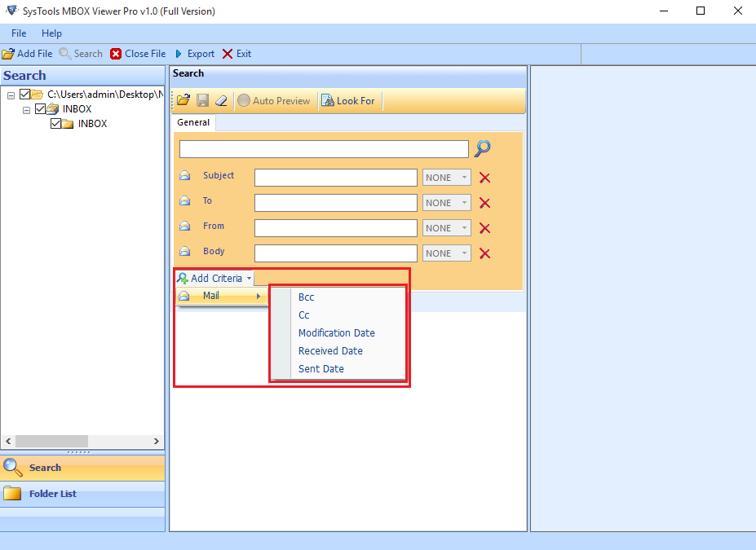The height and width of the screenshot is (550, 756).
Task: Click the Add Criteria plus icon
Action: tap(183, 279)
